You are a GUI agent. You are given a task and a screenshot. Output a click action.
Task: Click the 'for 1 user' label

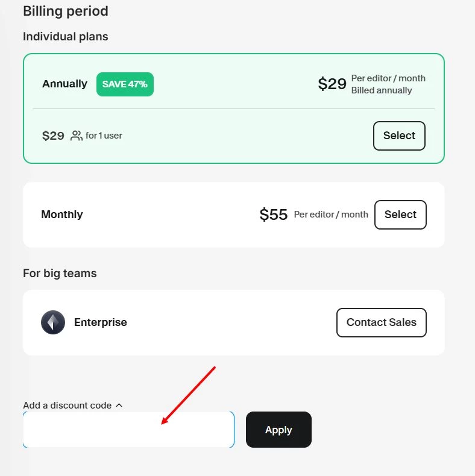(104, 136)
